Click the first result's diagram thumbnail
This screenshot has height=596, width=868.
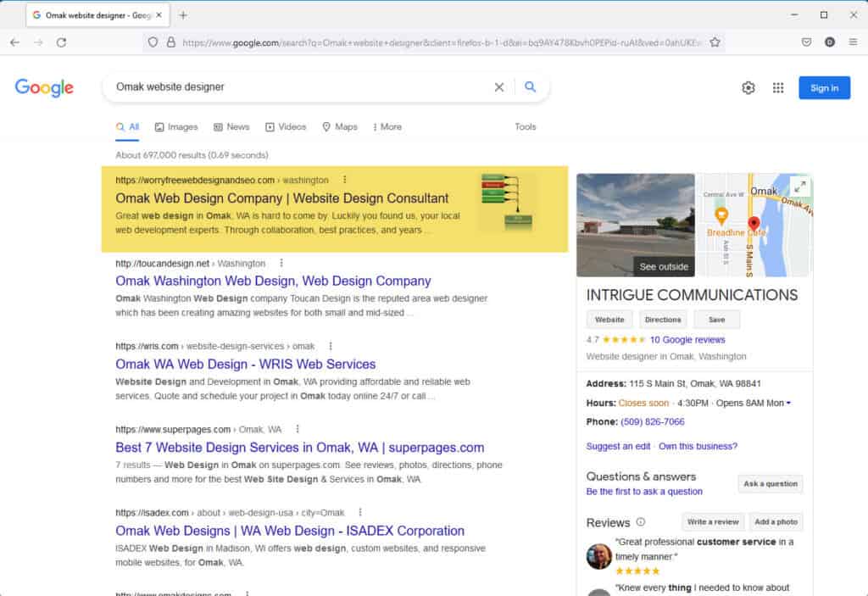coord(507,203)
